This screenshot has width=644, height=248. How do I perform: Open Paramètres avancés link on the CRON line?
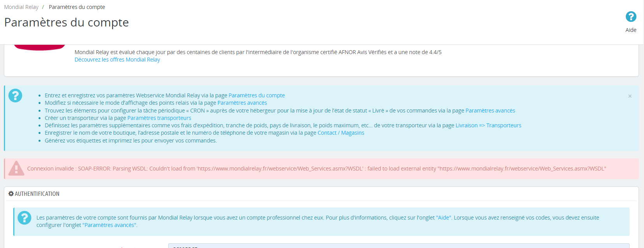(490, 111)
